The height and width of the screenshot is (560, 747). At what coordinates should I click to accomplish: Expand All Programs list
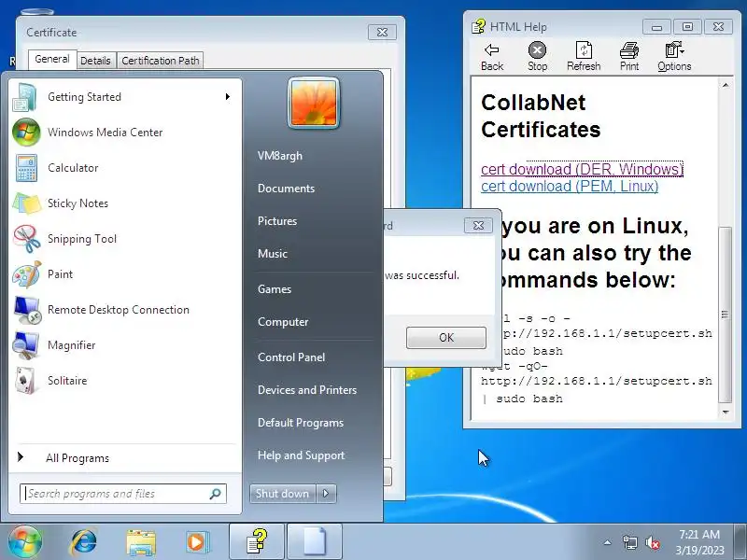pyautogui.click(x=125, y=458)
